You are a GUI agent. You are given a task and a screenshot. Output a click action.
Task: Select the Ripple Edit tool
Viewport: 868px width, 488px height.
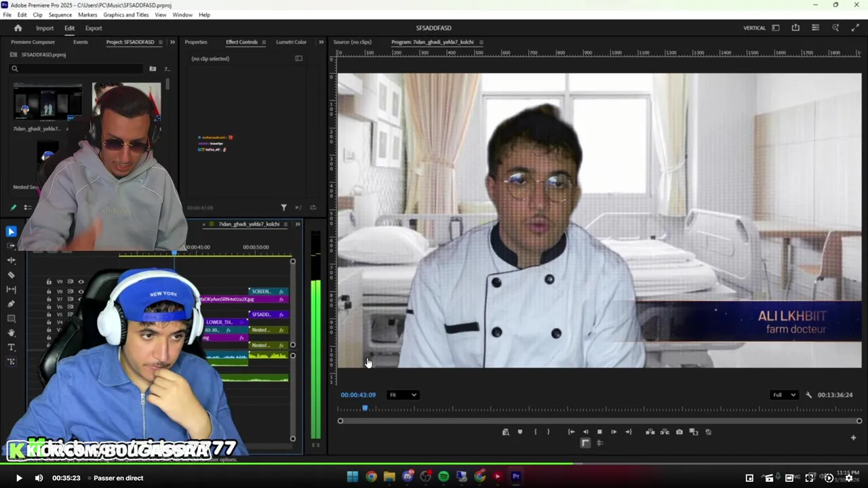(x=11, y=260)
